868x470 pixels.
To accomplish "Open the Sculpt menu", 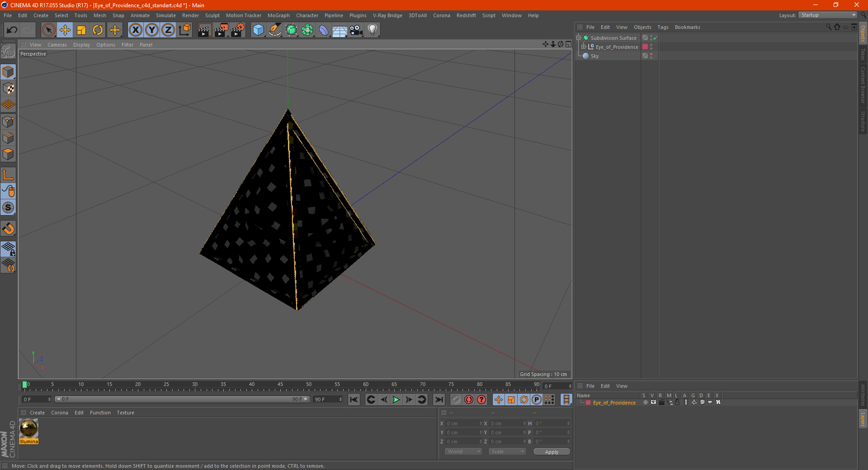I will 212,15.
